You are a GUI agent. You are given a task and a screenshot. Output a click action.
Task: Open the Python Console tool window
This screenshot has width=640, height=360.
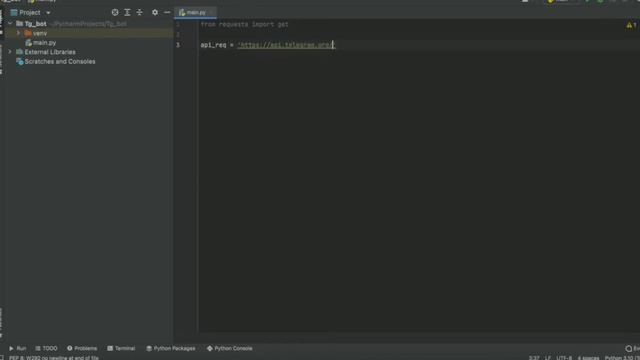[x=229, y=349]
